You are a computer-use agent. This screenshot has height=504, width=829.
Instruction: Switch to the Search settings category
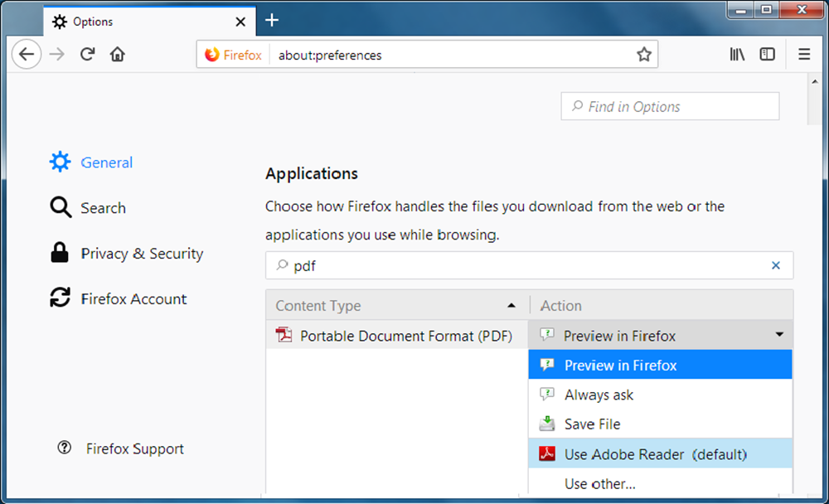point(103,208)
